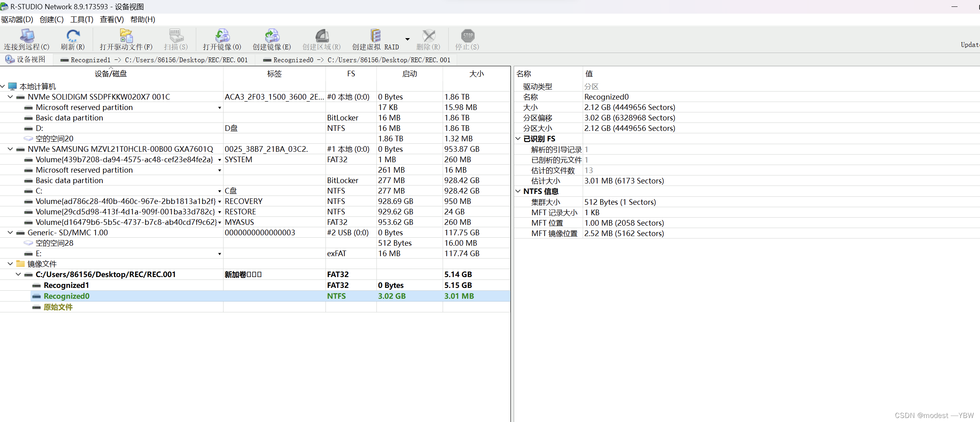Open drive files (打开驱动文件) icon
The width and height of the screenshot is (980, 422).
[x=126, y=36]
